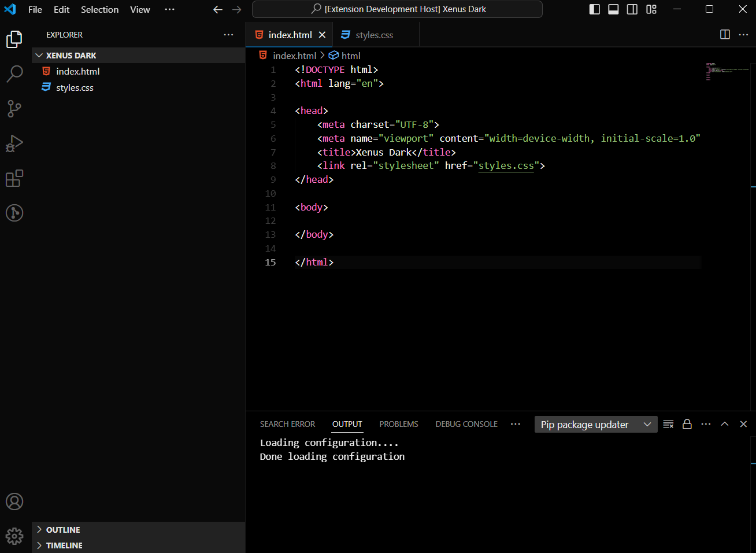The width and height of the screenshot is (756, 553).
Task: Close the bottom panel
Action: (743, 424)
